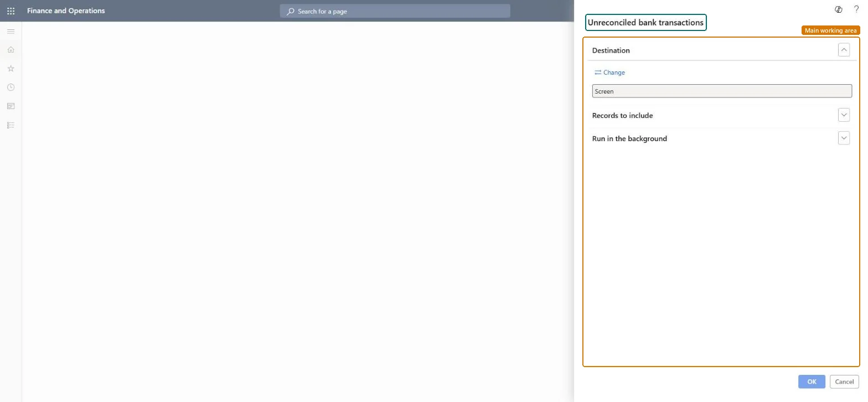This screenshot has height=402, width=868.
Task: Expand Records to include section
Action: click(x=844, y=115)
